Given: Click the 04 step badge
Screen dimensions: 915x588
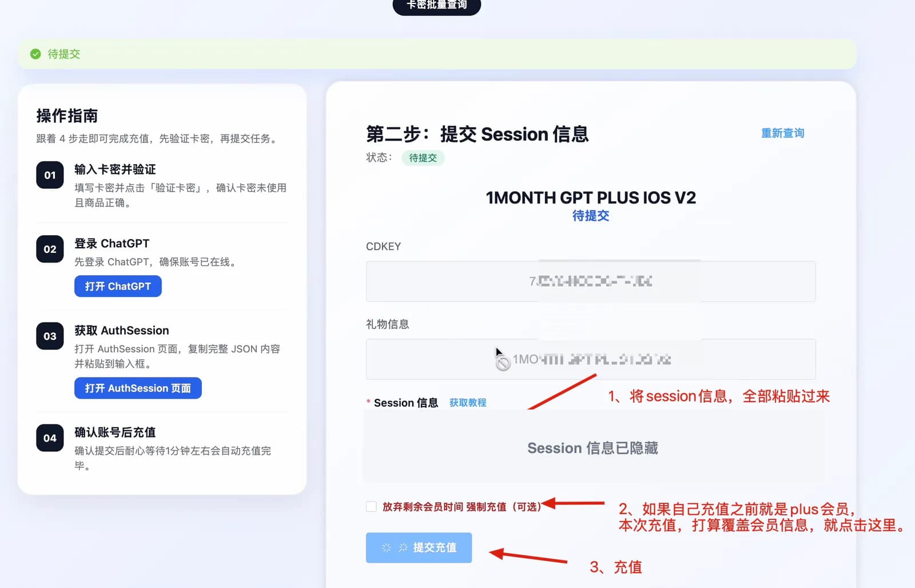Looking at the screenshot, I should (x=50, y=438).
